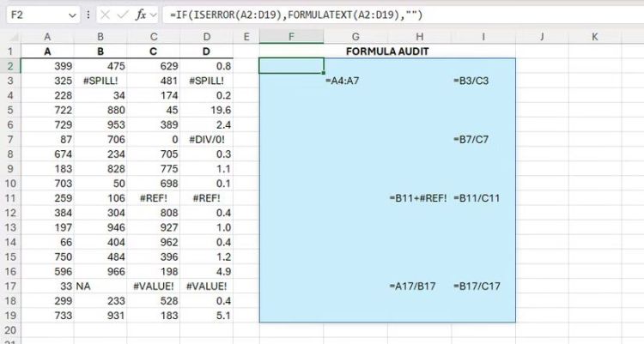Viewport: 644px width, 344px height.
Task: Select column F header
Action: (x=291, y=37)
